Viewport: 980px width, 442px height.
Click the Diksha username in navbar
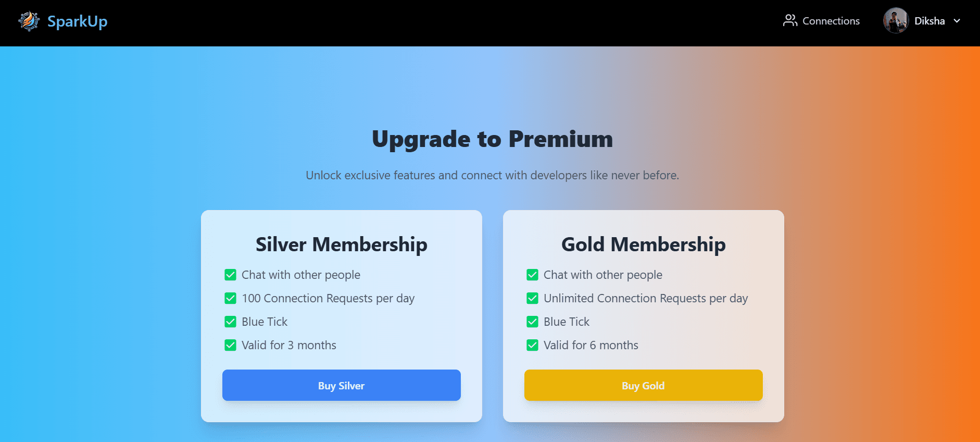click(929, 21)
